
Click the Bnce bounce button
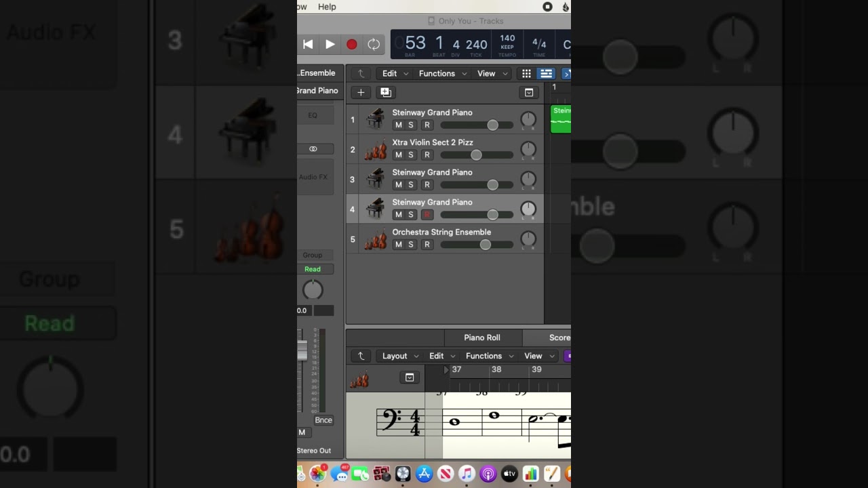pos(323,420)
